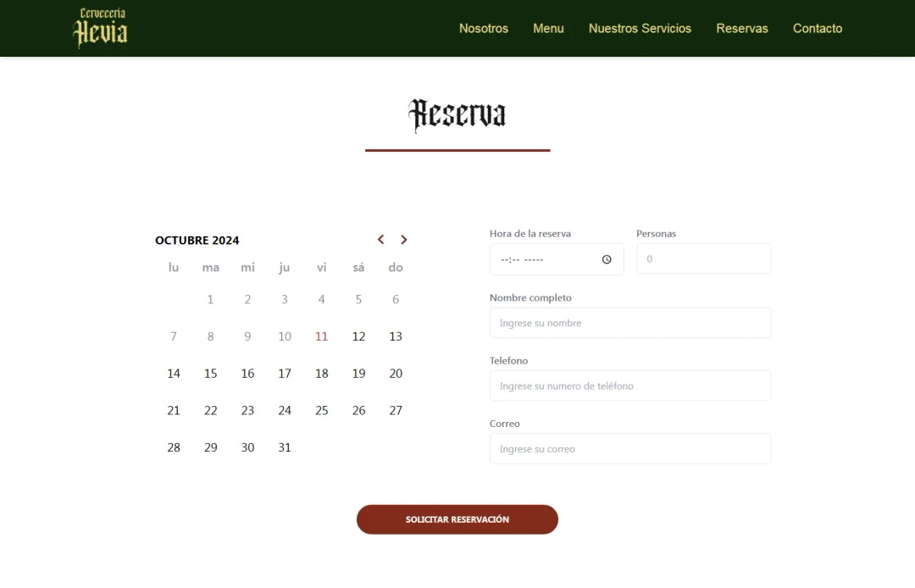Viewport: 915px width, 588px height.
Task: Click the Nombre completo input
Action: (630, 323)
